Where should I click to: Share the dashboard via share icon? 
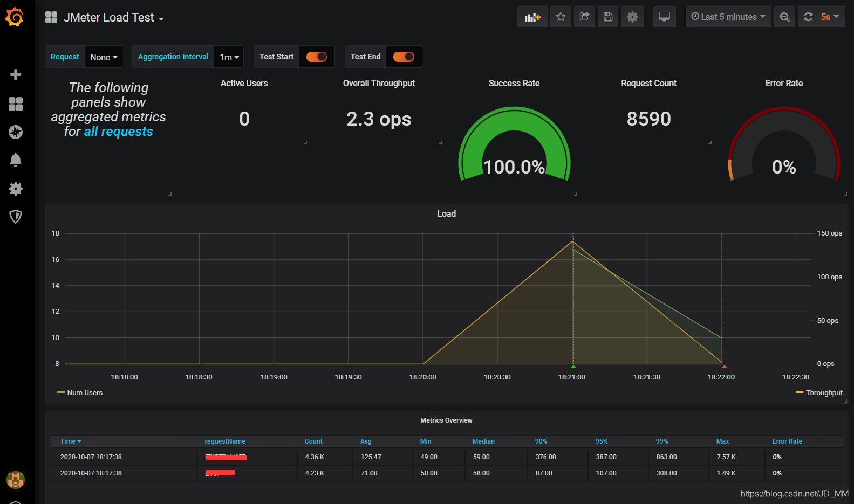(x=584, y=17)
